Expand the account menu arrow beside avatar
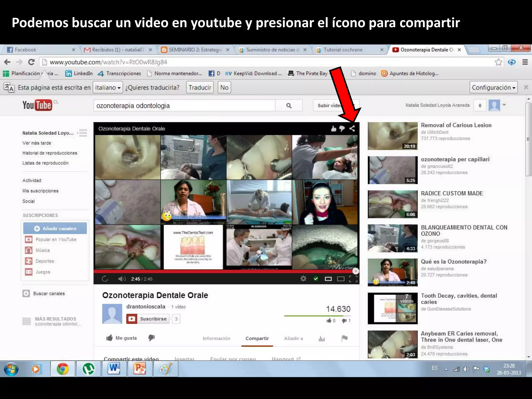532x399 pixels. point(504,105)
